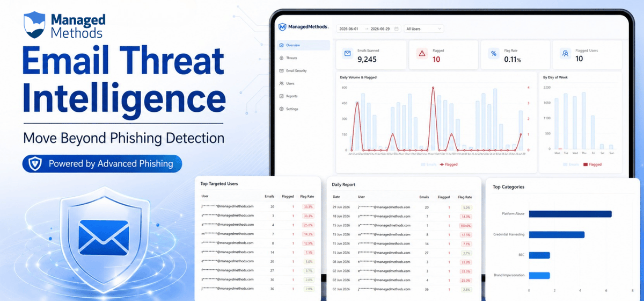Click the BEC category bar

click(539, 255)
